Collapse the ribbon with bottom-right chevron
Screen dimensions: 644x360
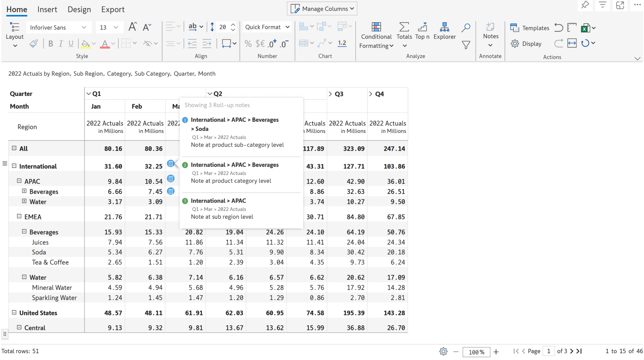[637, 59]
